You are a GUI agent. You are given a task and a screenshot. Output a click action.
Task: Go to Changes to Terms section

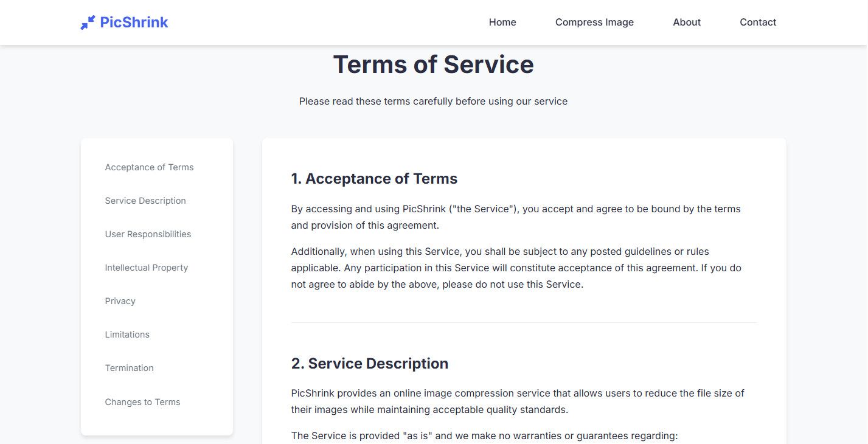[142, 402]
